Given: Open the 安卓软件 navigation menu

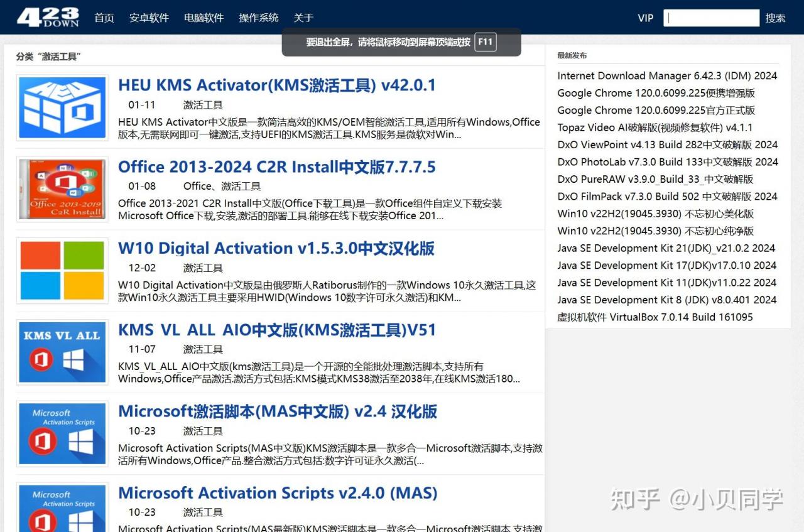Looking at the screenshot, I should tap(149, 18).
